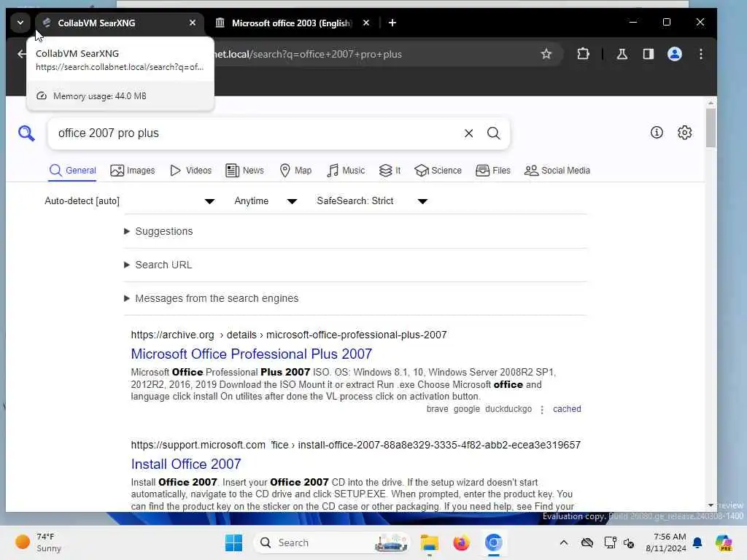Open the Chrome profile avatar
The height and width of the screenshot is (560, 747).
(x=675, y=54)
